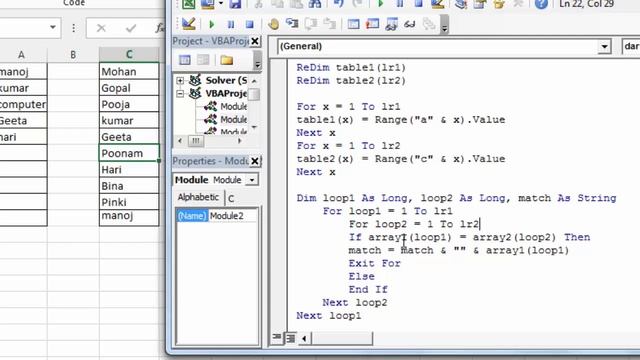The height and width of the screenshot is (360, 640).
Task: Close the Properties panel
Action: (x=255, y=161)
